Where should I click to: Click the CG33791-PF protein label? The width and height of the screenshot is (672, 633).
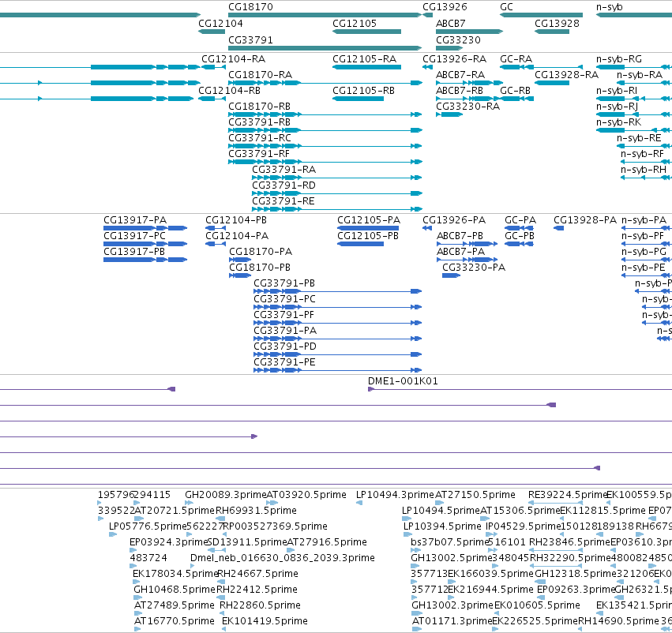(283, 315)
